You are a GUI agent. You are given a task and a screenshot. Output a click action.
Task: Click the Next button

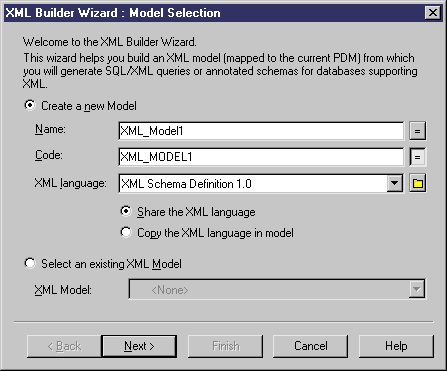point(139,346)
